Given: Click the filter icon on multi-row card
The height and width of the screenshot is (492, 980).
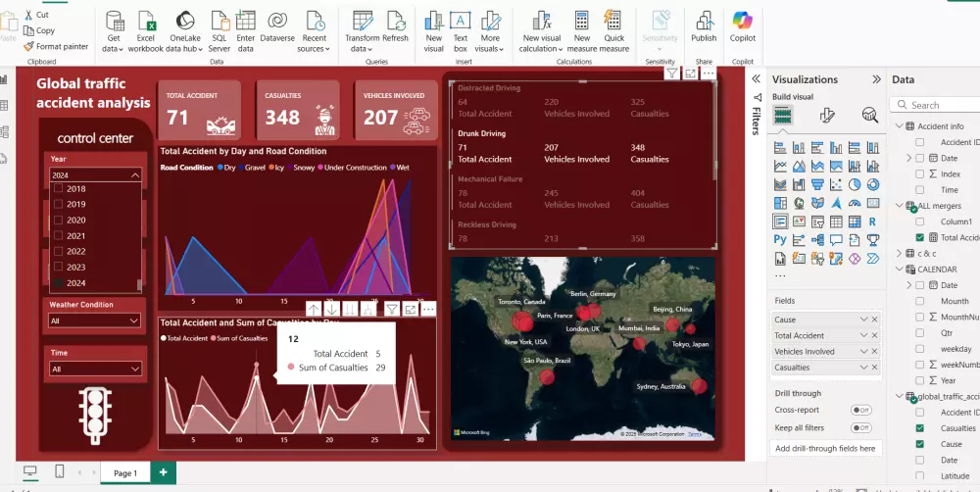Looking at the screenshot, I should pyautogui.click(x=671, y=74).
